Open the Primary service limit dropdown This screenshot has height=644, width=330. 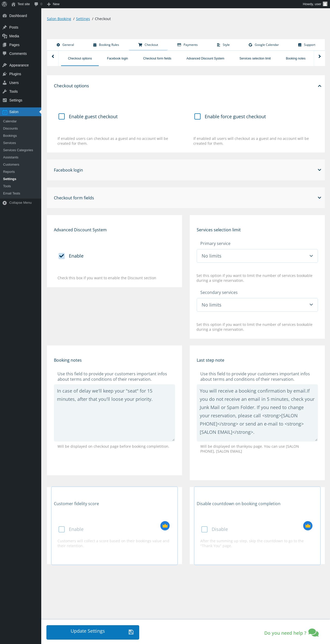(257, 256)
